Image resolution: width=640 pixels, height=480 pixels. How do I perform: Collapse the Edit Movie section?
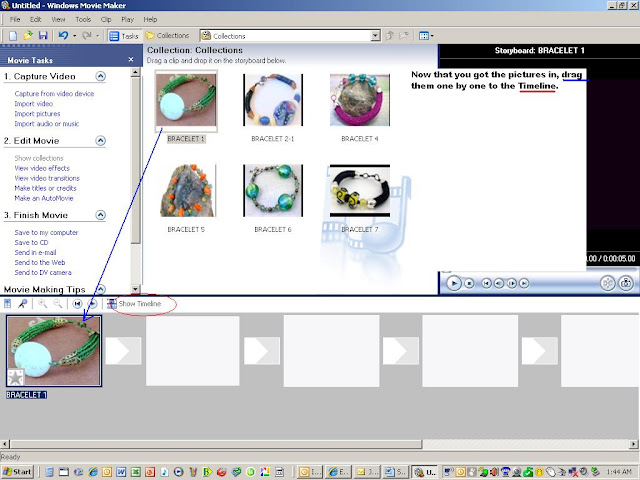tap(100, 140)
